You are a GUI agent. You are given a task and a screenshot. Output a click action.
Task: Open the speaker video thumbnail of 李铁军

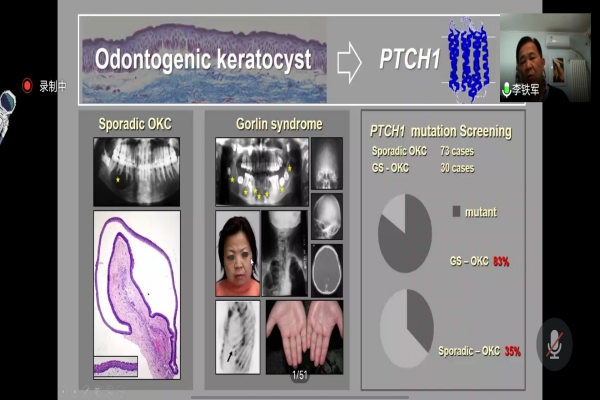tap(545, 57)
